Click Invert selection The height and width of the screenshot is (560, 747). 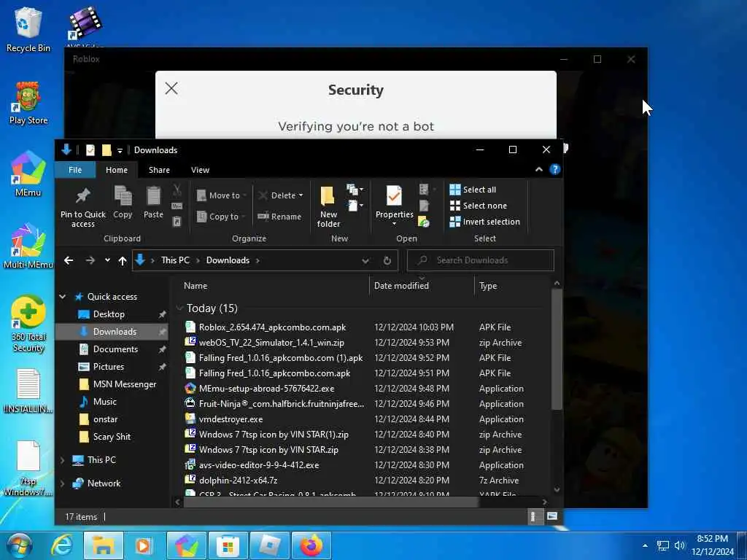[485, 222]
